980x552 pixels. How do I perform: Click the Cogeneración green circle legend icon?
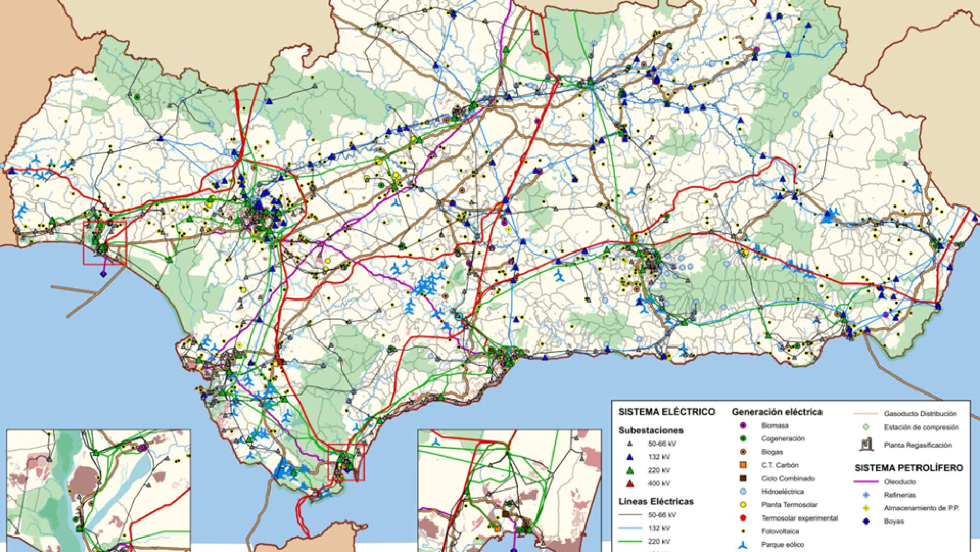point(743,438)
